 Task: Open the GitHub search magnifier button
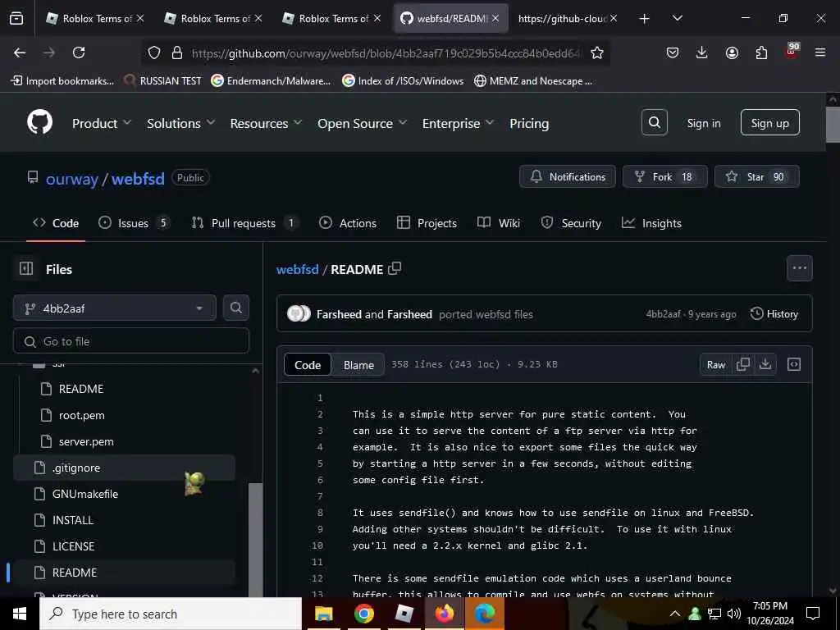click(654, 123)
